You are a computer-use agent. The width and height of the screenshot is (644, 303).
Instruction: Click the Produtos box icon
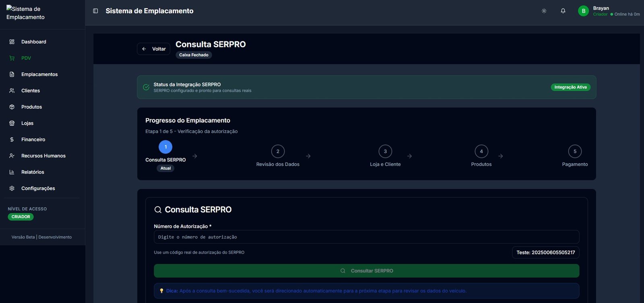(x=12, y=107)
